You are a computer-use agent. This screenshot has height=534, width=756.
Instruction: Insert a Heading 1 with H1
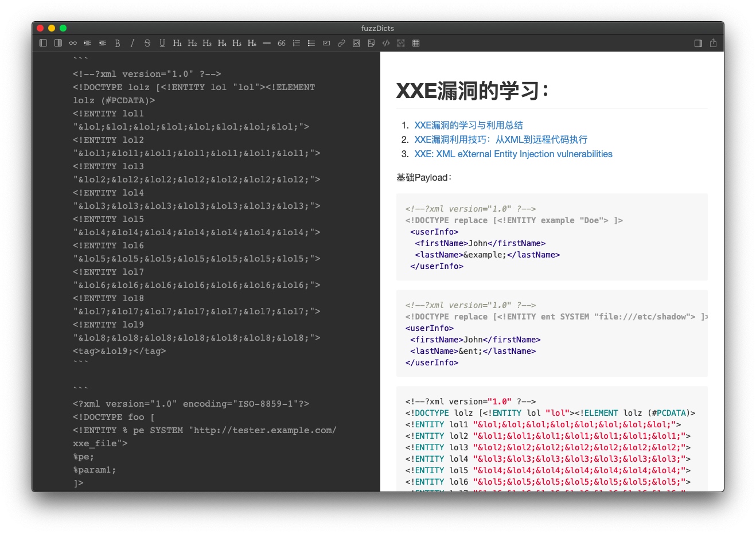tap(177, 43)
